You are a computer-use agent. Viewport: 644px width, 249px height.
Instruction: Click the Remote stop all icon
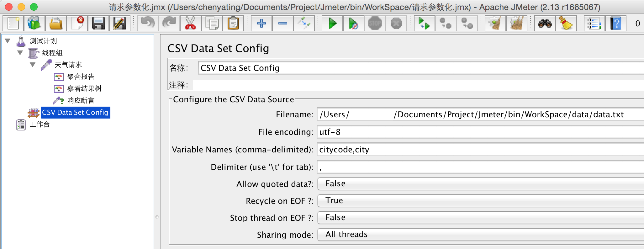(446, 23)
